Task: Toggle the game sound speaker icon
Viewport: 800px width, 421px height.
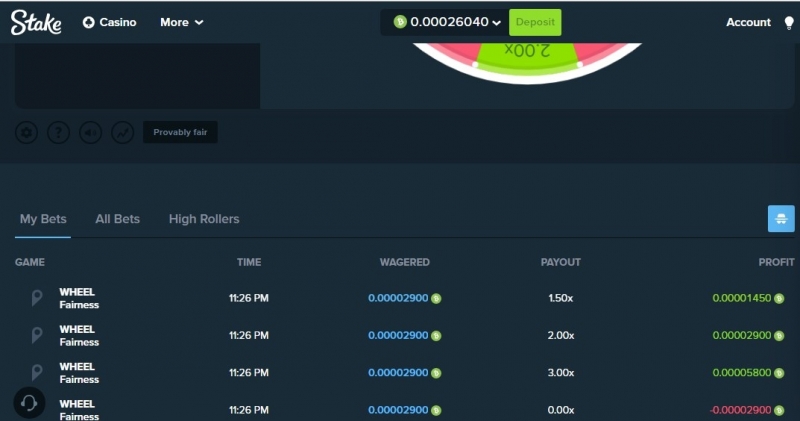Action: coord(91,133)
